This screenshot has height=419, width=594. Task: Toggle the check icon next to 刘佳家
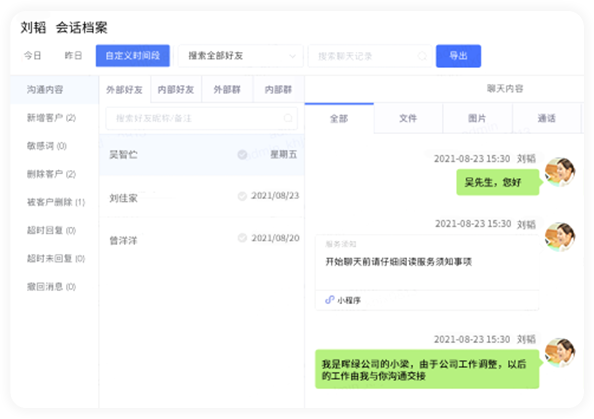[x=242, y=196]
